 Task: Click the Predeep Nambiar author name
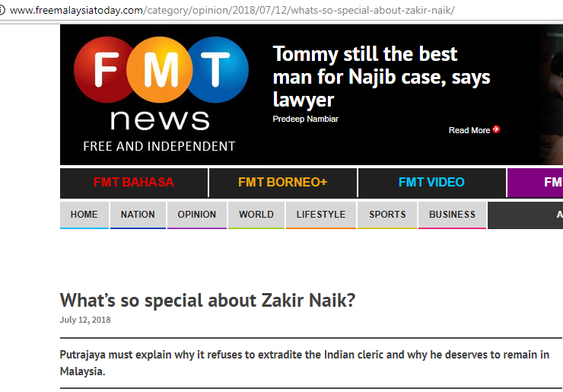(x=306, y=119)
